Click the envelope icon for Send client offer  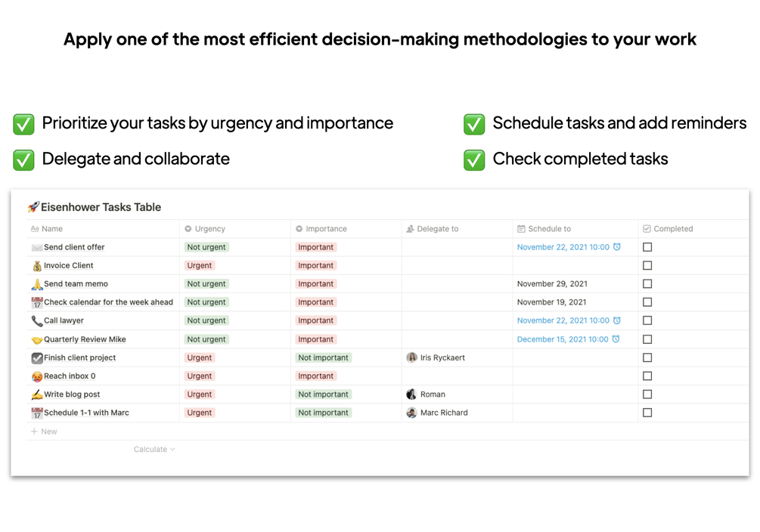click(37, 248)
